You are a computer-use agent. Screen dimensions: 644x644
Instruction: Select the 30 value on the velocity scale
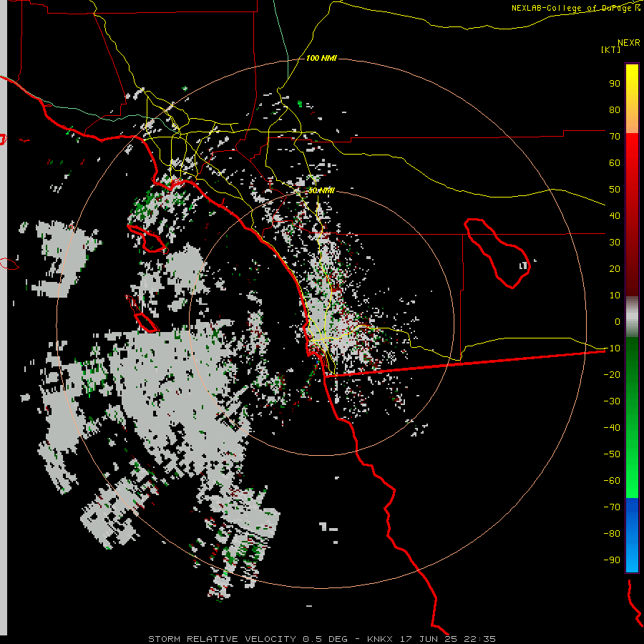coord(615,243)
